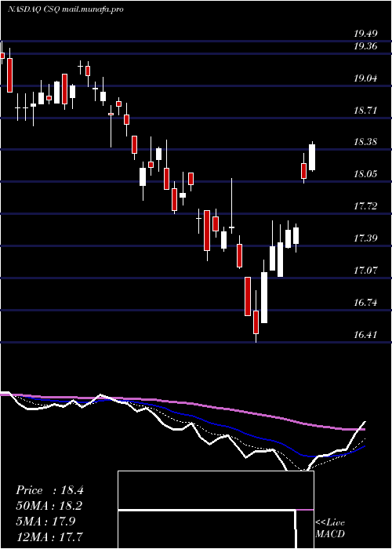Click the 'Price : 18.4' readout
The width and height of the screenshot is (392, 549).
tap(49, 490)
